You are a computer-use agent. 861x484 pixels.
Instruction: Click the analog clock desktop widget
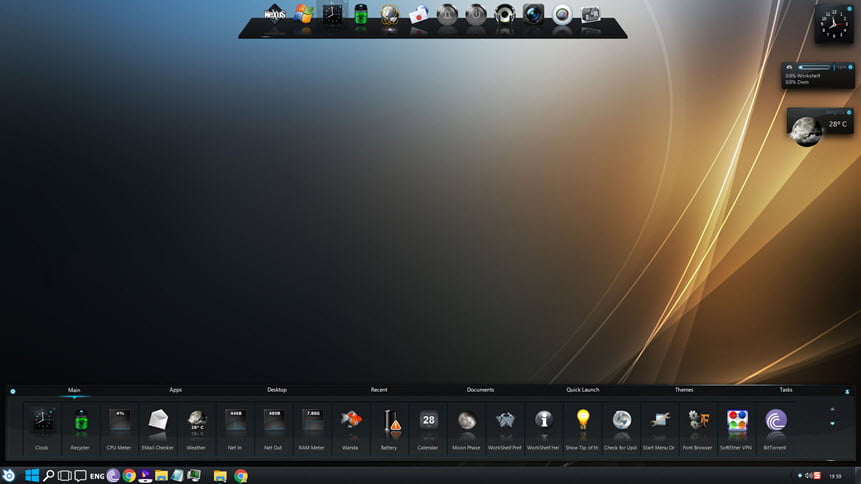click(x=834, y=24)
